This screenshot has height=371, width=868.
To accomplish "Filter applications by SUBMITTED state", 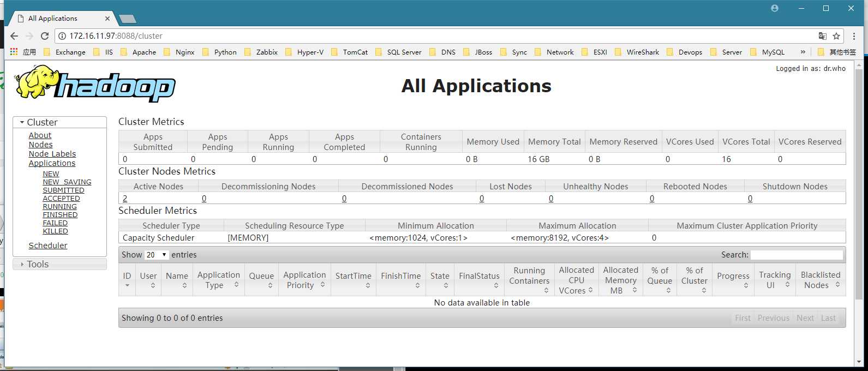I will (63, 190).
